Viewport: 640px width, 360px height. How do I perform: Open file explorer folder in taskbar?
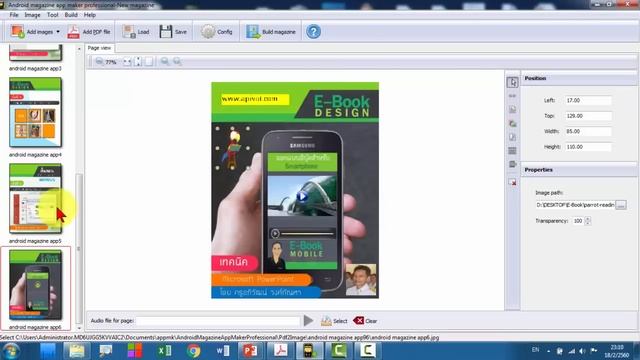click(x=76, y=351)
